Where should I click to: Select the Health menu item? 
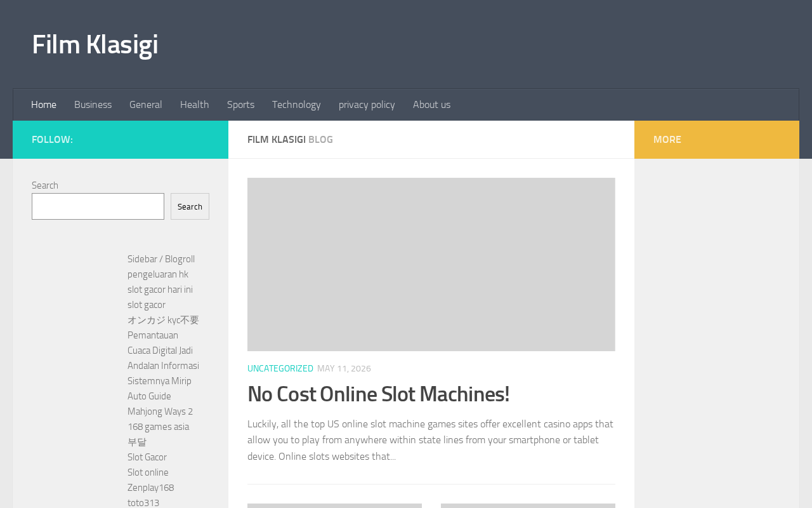(195, 105)
